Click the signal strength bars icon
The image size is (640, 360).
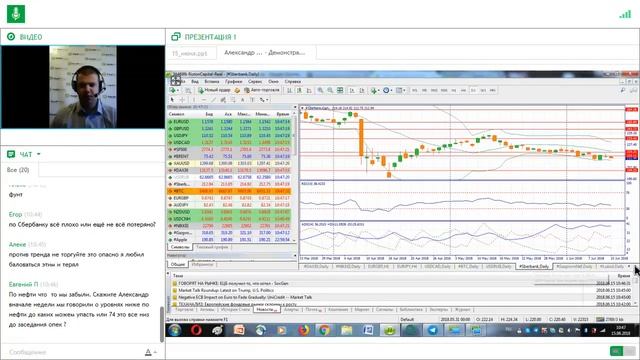pyautogui.click(x=625, y=14)
